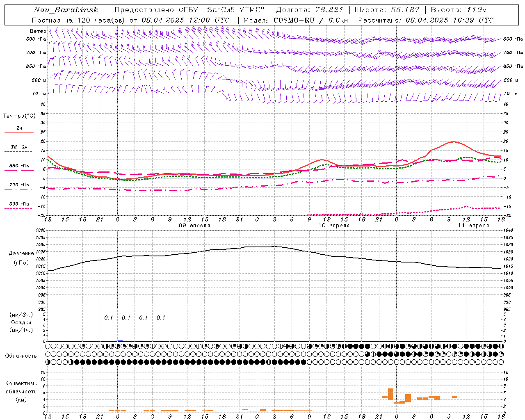Click the '(мм/1ч.)' precipitation unit label
The image size is (525, 420).
point(21,330)
